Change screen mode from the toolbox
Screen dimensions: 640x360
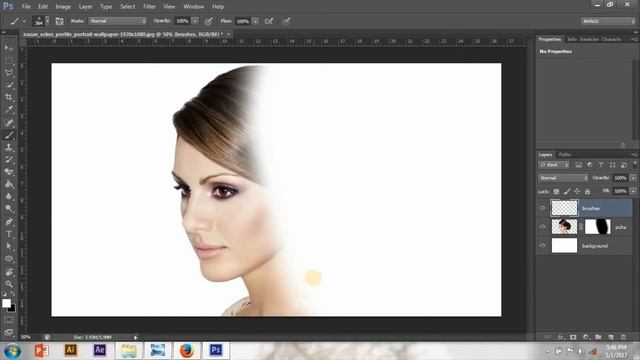9,332
